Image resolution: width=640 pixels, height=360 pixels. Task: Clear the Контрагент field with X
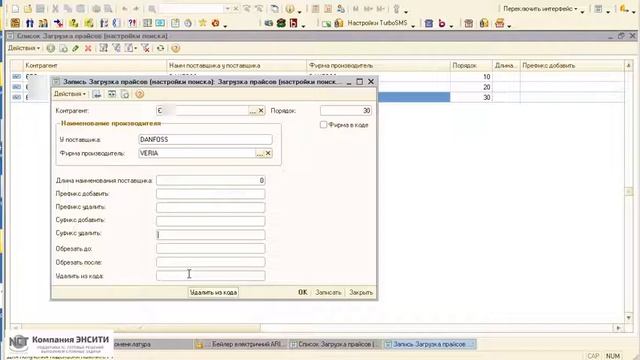point(261,111)
